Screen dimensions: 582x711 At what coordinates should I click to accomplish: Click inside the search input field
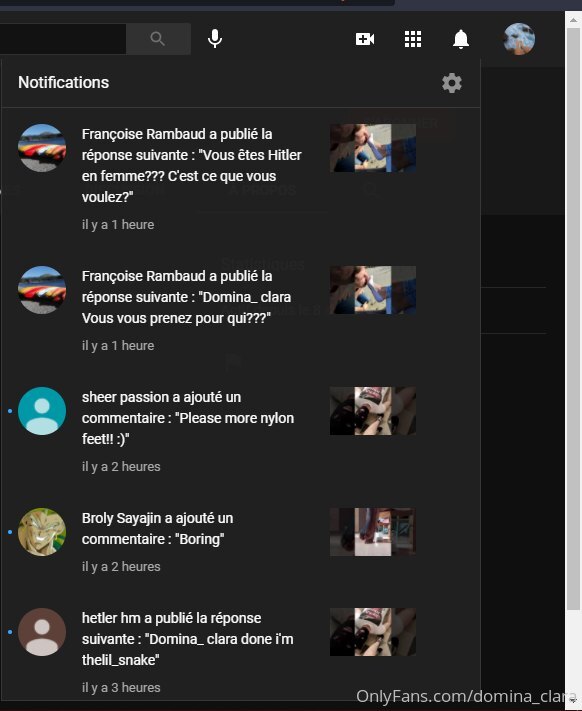tap(63, 39)
